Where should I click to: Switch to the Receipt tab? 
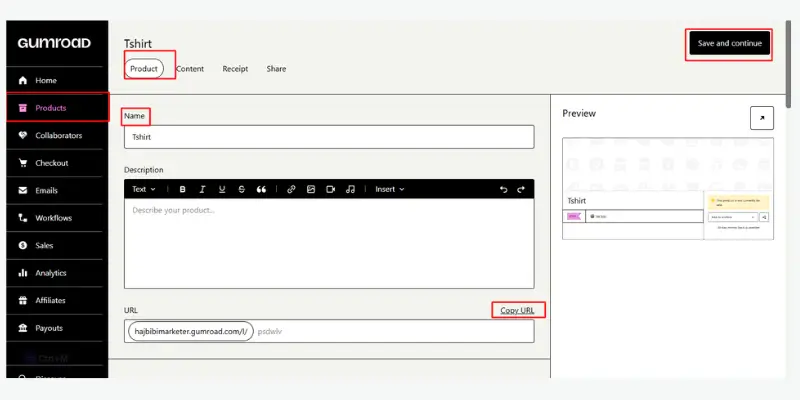click(x=235, y=69)
